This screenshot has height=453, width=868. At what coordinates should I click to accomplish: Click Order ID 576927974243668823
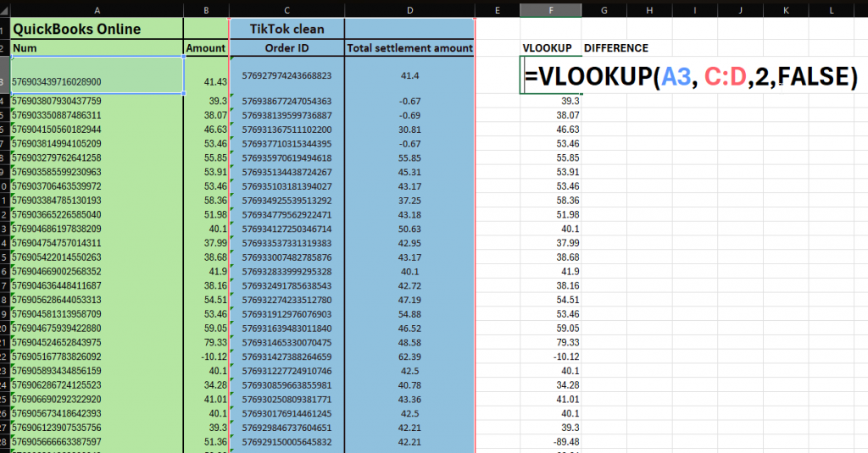tap(287, 75)
